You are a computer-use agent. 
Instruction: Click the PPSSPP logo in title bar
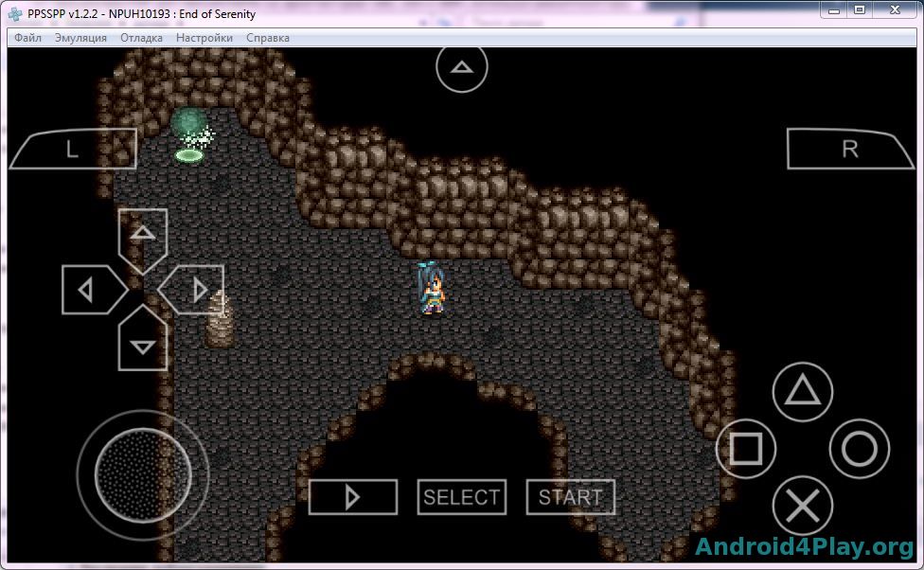(15, 13)
